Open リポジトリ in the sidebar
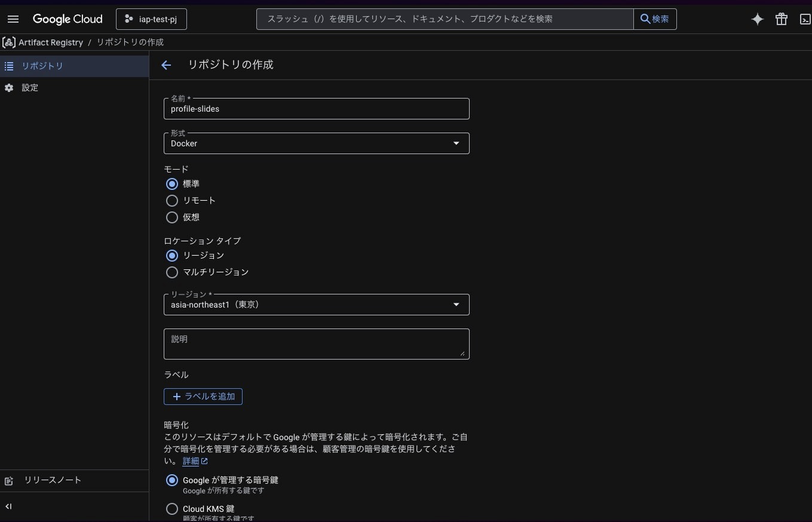The width and height of the screenshot is (812, 522). click(x=42, y=66)
